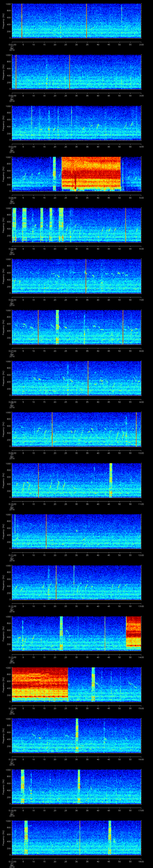Screen dimensions: 153x868
Task: Select the "0:04:00" start time label
Action: [12, 198]
